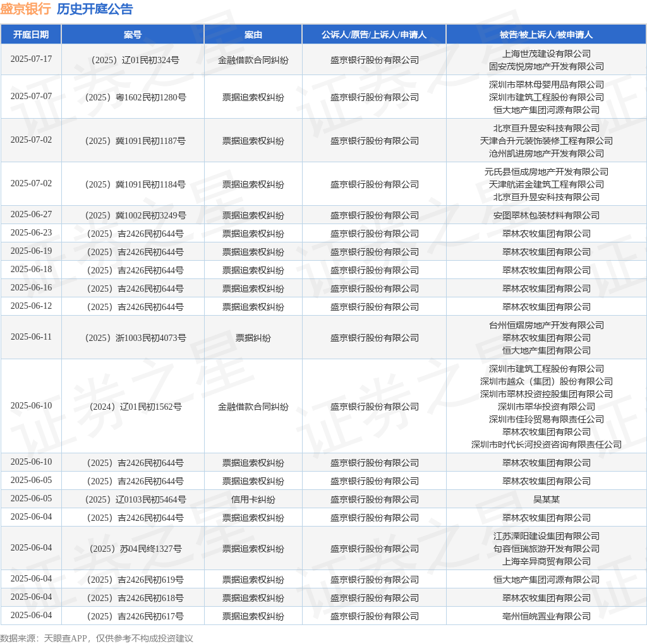Select defendant 句容恒瑞旅游开发有限公司

(x=546, y=549)
